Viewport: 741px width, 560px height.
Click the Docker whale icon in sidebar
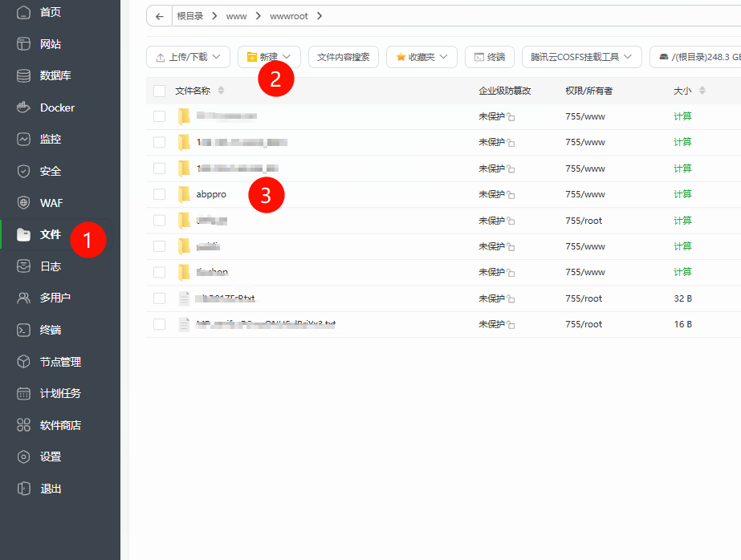(x=23, y=108)
